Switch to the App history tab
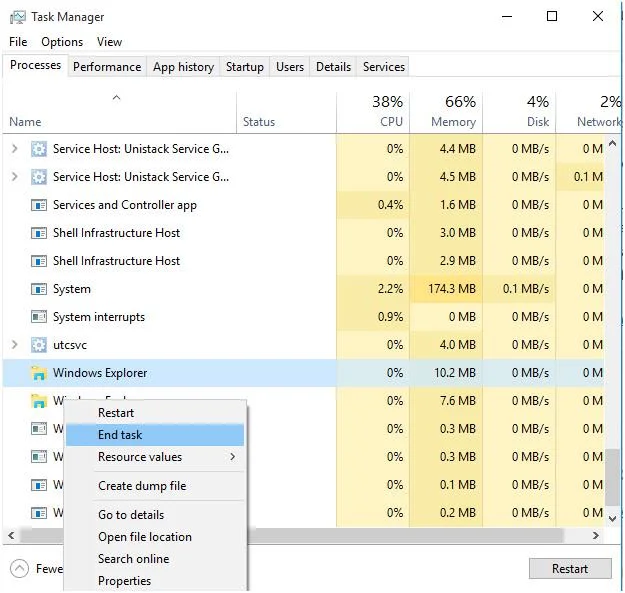The height and width of the screenshot is (593, 625). [183, 67]
